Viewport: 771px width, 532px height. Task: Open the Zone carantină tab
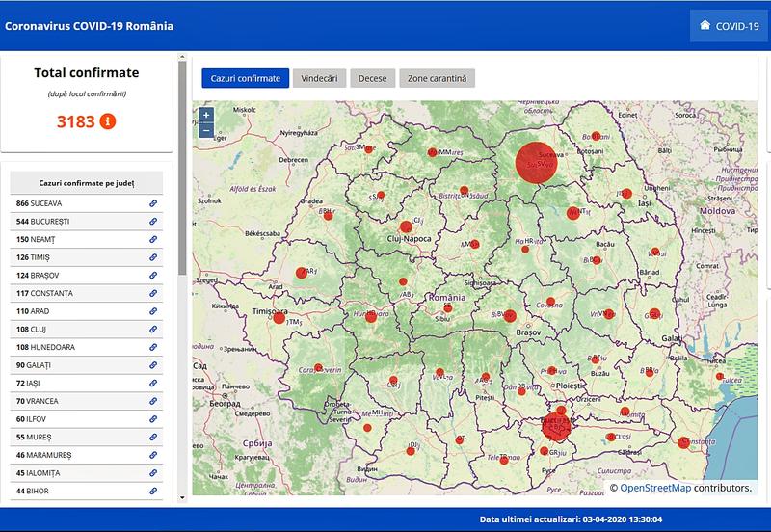437,78
